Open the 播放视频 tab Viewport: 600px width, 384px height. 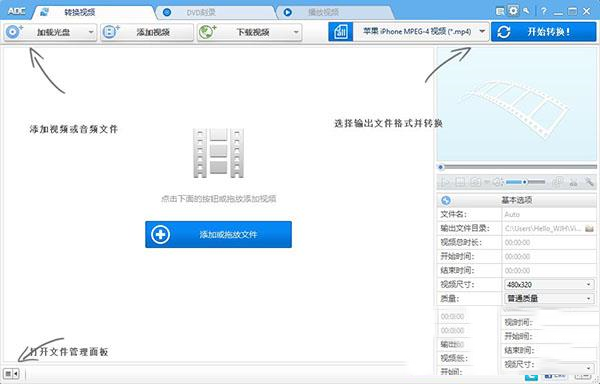(336, 12)
